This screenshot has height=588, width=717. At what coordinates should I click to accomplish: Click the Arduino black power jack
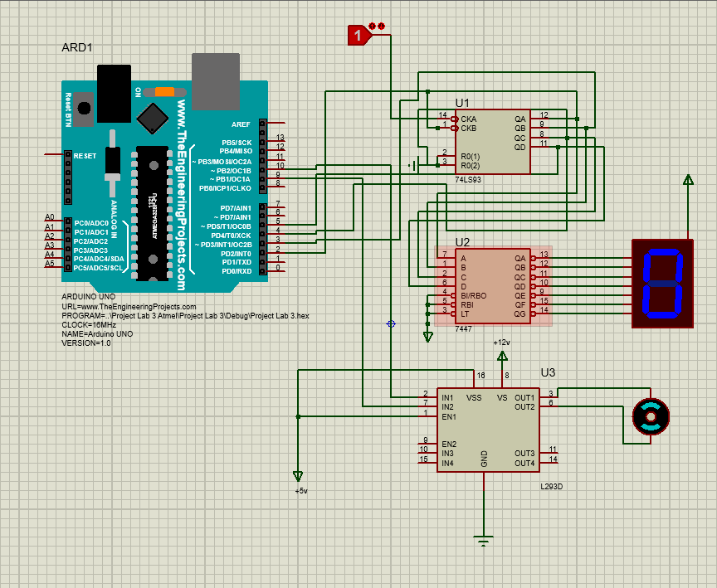pos(115,94)
